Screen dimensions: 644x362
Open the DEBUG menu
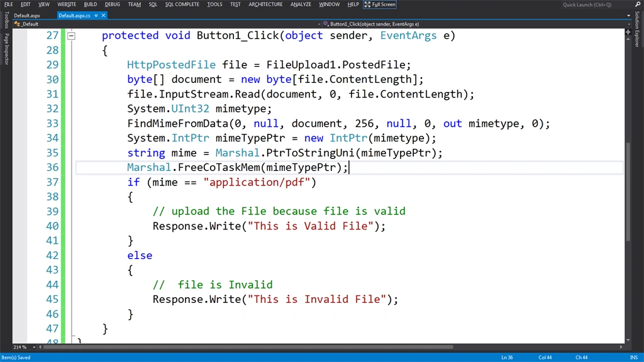point(112,4)
